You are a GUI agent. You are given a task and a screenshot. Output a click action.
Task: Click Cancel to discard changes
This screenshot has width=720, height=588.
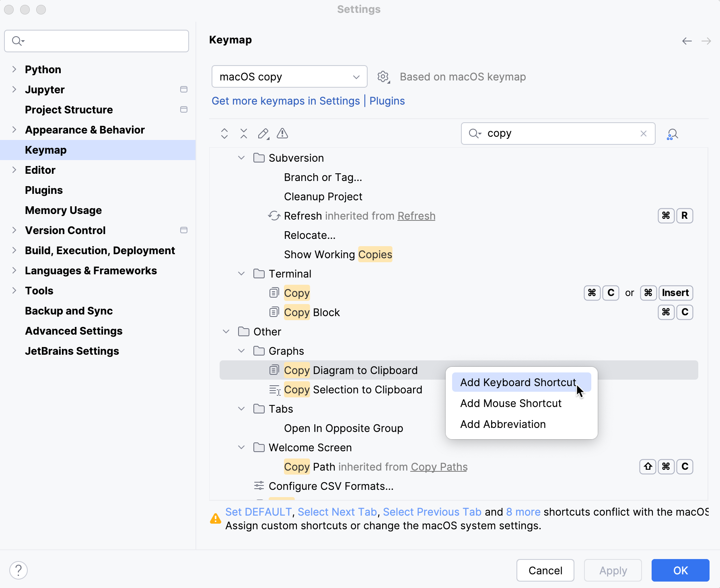[x=545, y=570]
